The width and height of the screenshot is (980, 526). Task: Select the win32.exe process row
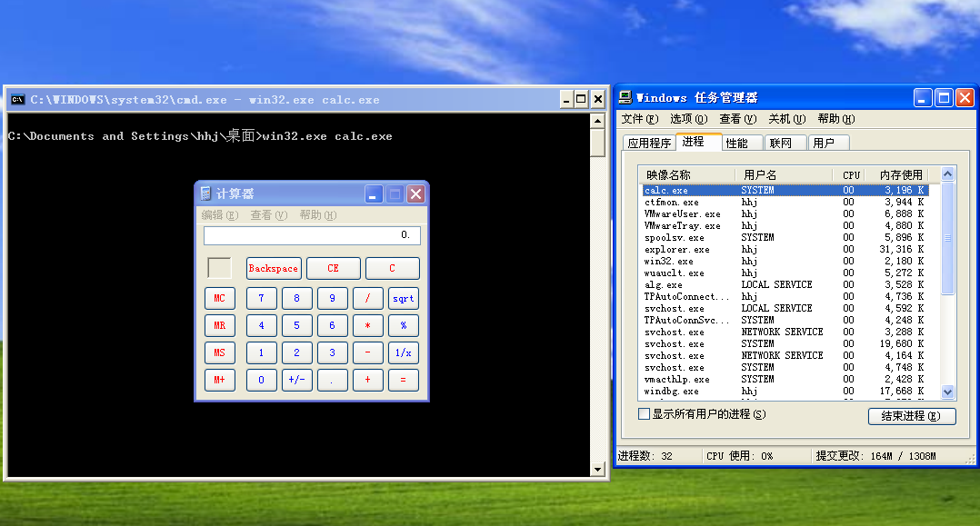[785, 261]
